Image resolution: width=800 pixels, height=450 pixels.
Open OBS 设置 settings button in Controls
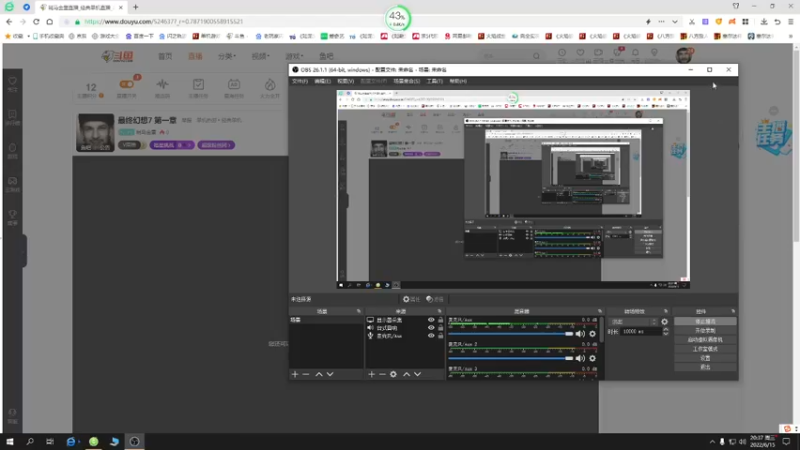point(705,358)
